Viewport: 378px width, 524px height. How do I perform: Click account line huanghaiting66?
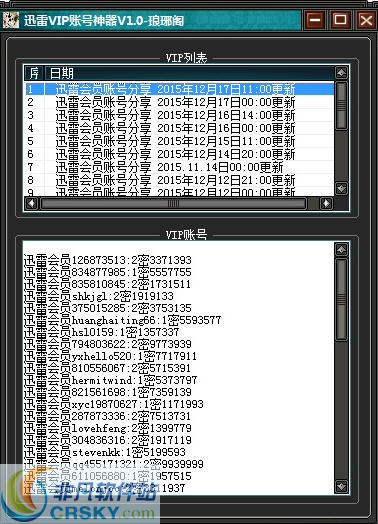(x=122, y=320)
